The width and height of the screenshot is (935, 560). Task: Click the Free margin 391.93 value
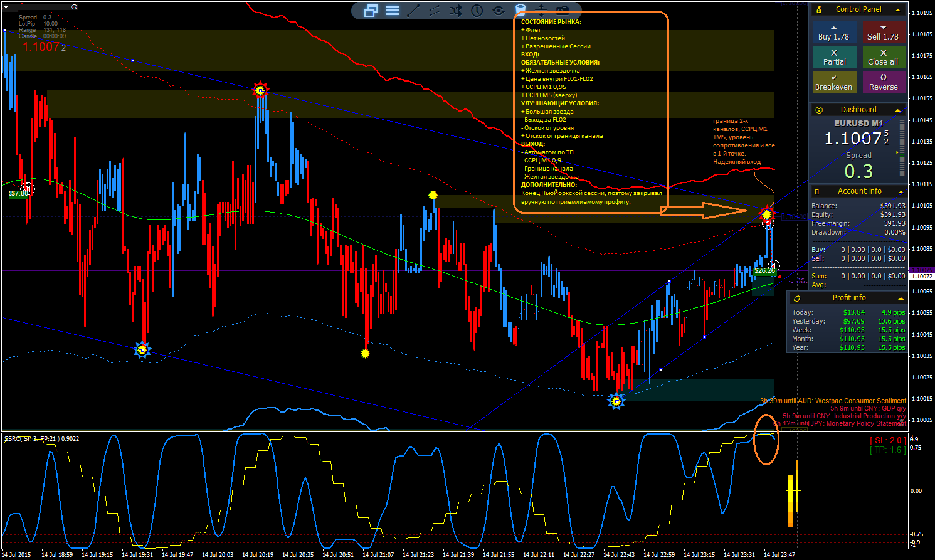(894, 223)
